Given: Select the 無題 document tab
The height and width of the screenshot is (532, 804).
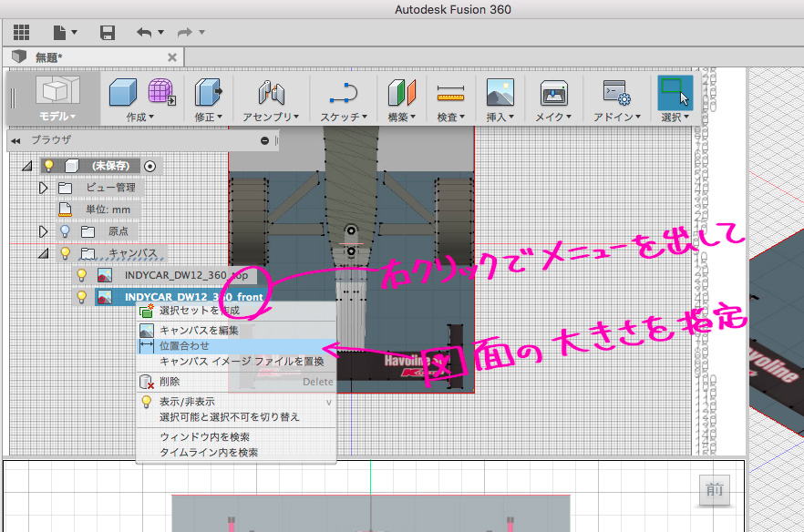Looking at the screenshot, I should click(x=94, y=57).
